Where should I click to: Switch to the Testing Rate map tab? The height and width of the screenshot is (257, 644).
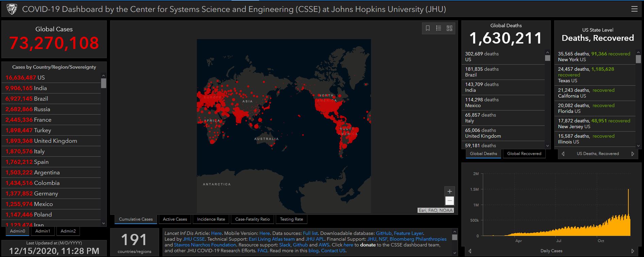pos(291,219)
